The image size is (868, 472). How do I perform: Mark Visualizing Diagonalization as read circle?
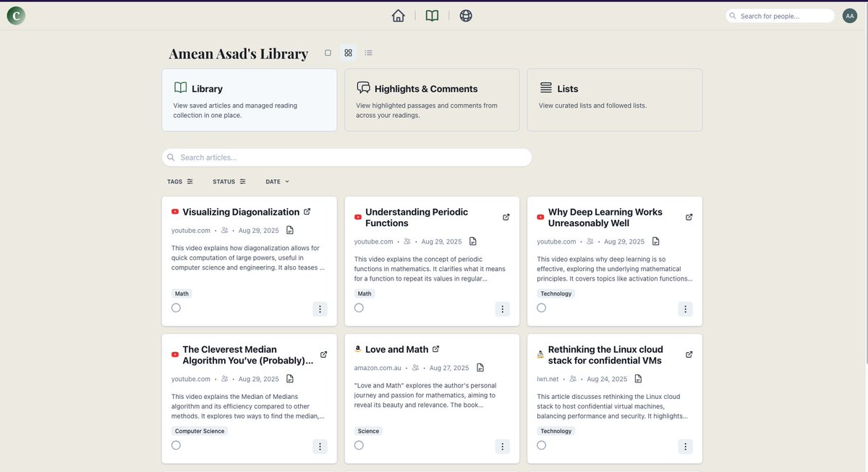tap(176, 308)
